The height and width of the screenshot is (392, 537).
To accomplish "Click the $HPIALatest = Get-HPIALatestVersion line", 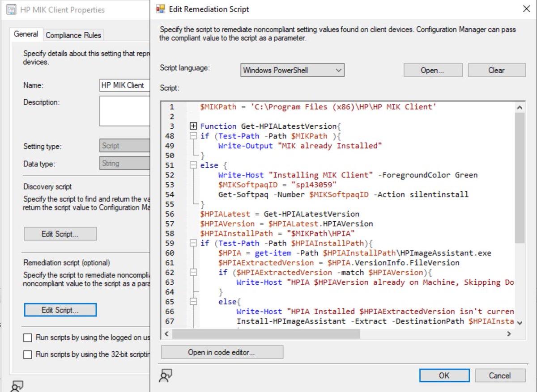I will click(x=280, y=214).
